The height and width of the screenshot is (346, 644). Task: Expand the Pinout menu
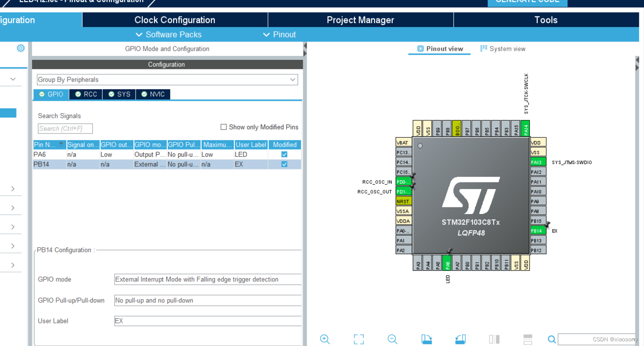(x=279, y=34)
